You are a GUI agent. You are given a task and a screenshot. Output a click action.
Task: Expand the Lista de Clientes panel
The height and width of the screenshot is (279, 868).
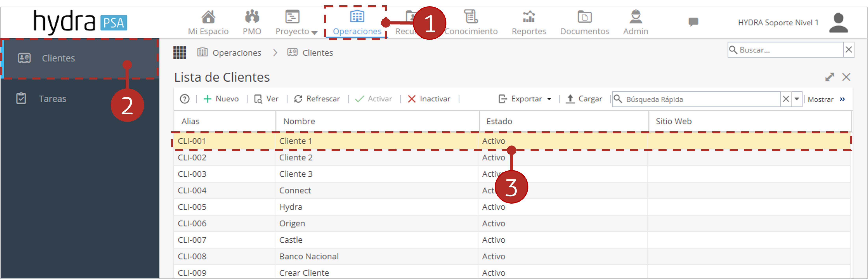[830, 77]
